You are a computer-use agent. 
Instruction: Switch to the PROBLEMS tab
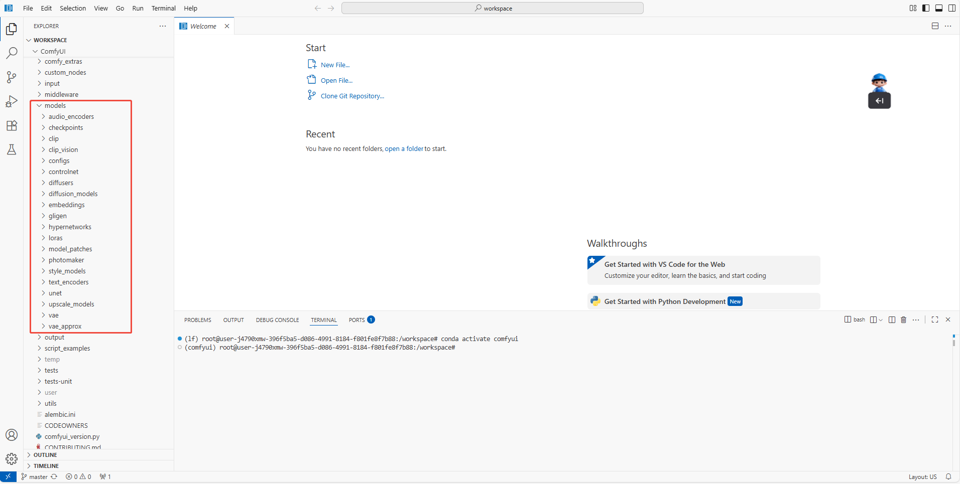pos(197,320)
